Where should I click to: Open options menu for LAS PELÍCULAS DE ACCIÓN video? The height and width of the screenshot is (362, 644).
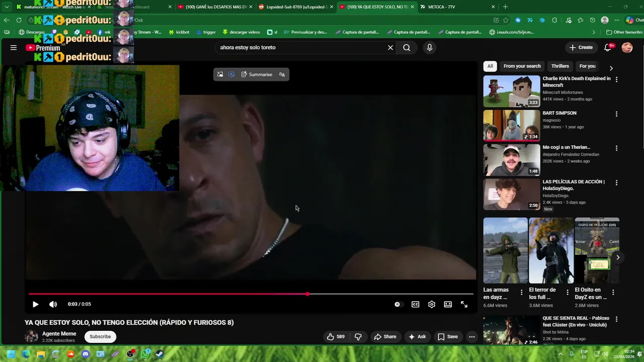coord(616,183)
